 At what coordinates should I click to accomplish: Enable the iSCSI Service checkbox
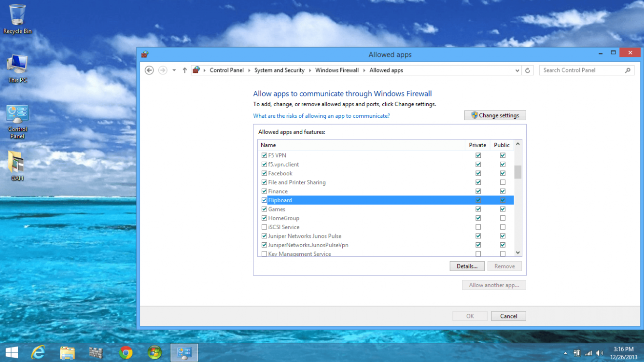coord(264,227)
